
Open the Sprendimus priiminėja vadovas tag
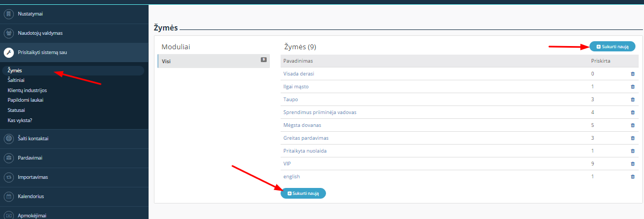point(320,112)
